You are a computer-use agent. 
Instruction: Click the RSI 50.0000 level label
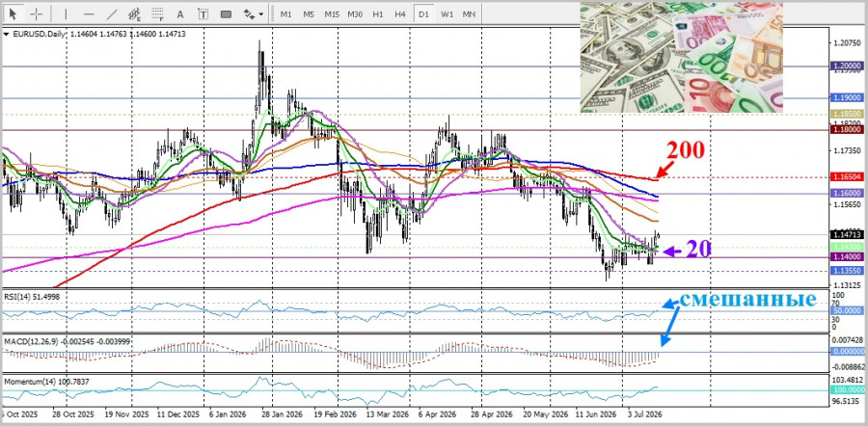[847, 311]
